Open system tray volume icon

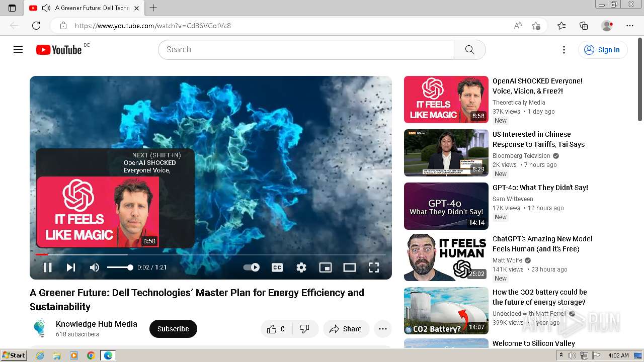(x=573, y=355)
